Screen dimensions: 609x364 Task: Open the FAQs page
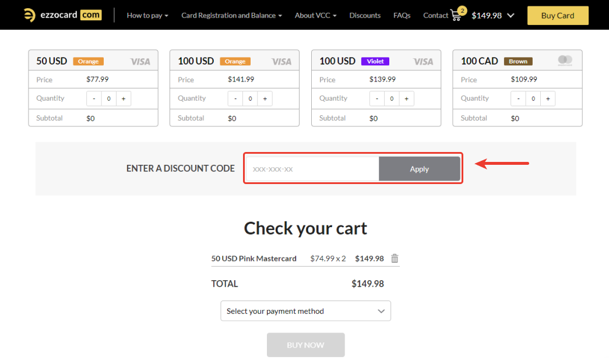[402, 15]
